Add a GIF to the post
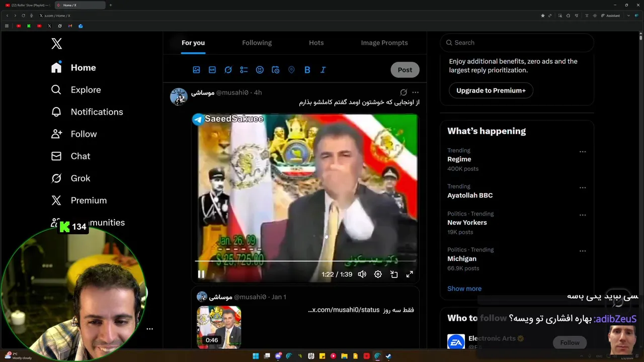Image resolution: width=644 pixels, height=362 pixels. coord(212,70)
